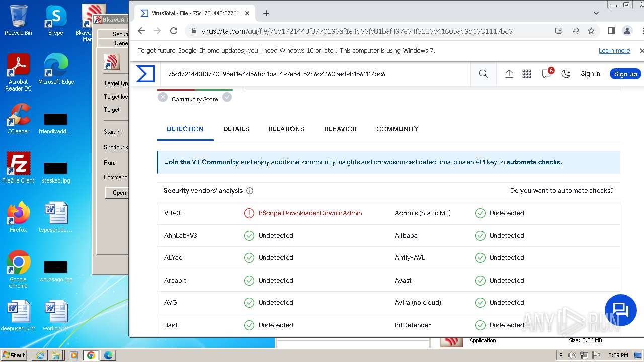
Task: Toggle VirusTotal dark mode moon icon
Action: [566, 74]
